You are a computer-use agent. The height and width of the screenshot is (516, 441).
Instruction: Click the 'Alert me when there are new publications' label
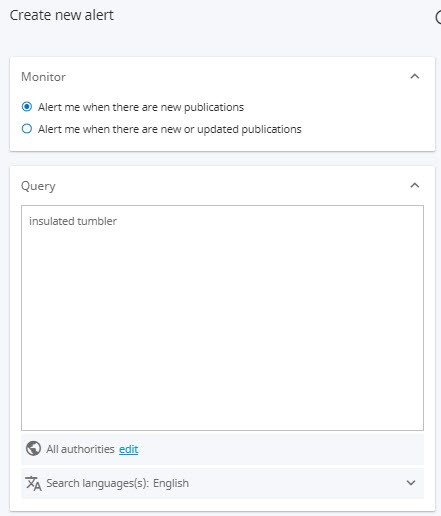[141, 107]
